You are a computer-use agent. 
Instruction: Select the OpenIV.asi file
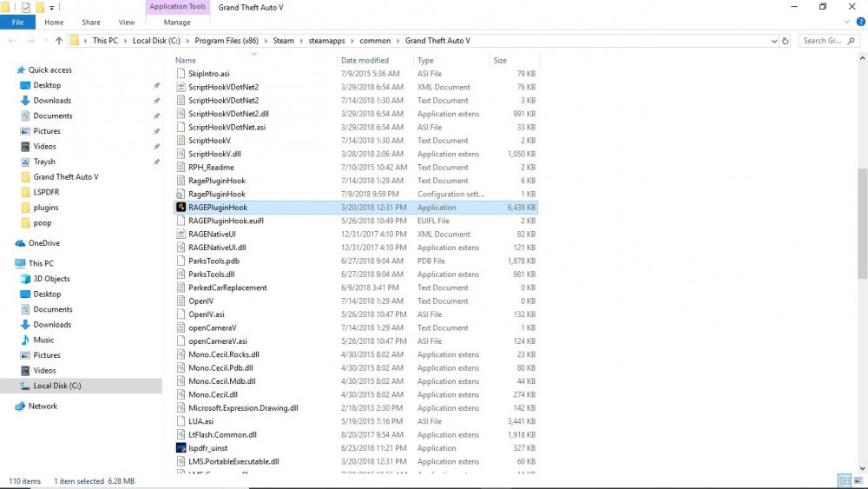(x=207, y=314)
